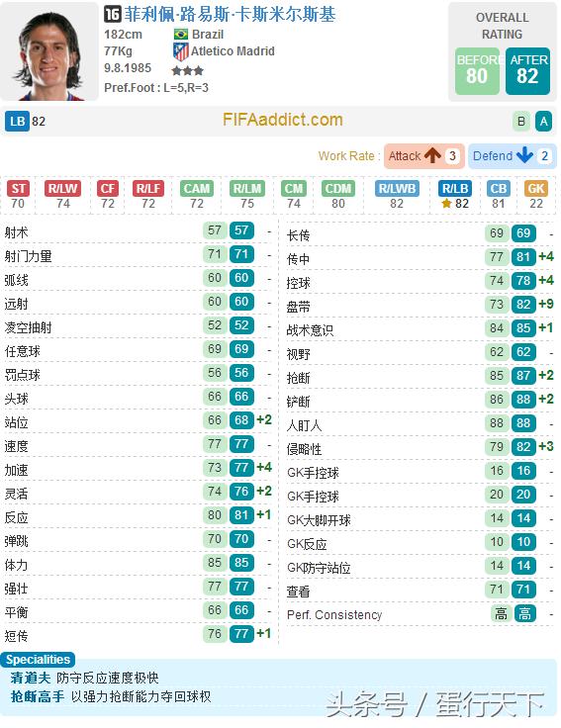
Task: Open the FIFAaddict.com link
Action: pyautogui.click(x=282, y=120)
